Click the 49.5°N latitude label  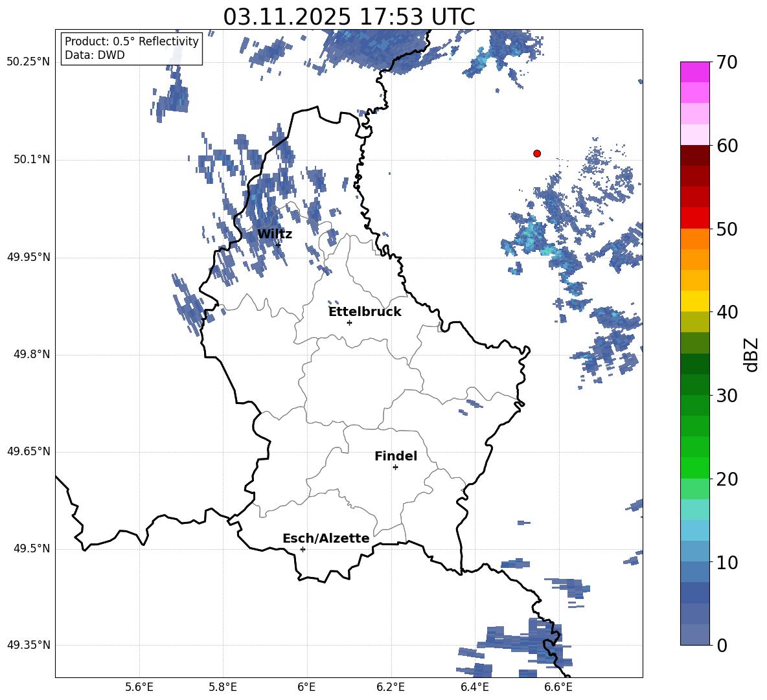(32, 548)
